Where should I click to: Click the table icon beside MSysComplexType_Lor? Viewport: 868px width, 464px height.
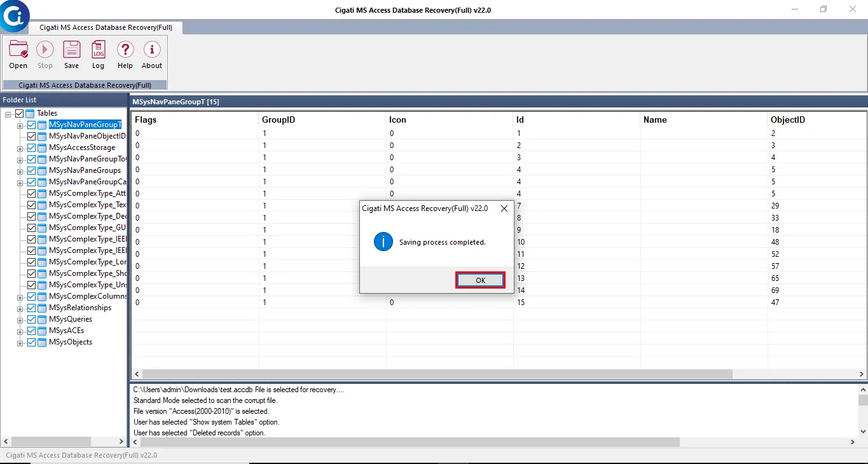click(42, 262)
